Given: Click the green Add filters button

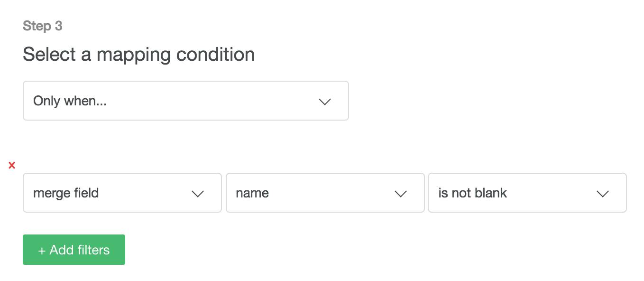Looking at the screenshot, I should tap(74, 250).
